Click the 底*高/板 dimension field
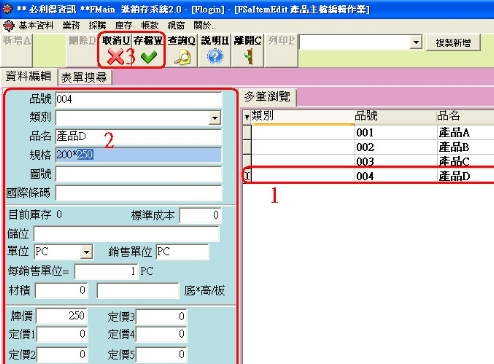 coord(138,290)
